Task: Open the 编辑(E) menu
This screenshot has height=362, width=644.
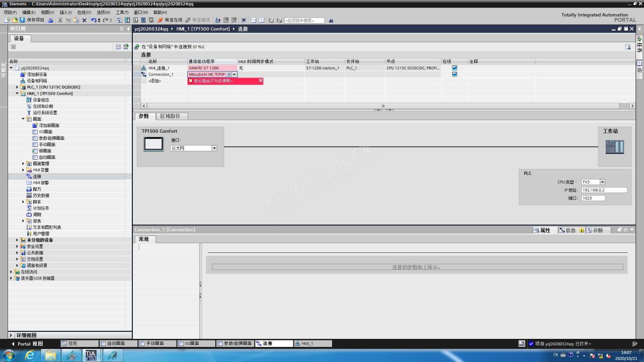Action: tap(29, 12)
